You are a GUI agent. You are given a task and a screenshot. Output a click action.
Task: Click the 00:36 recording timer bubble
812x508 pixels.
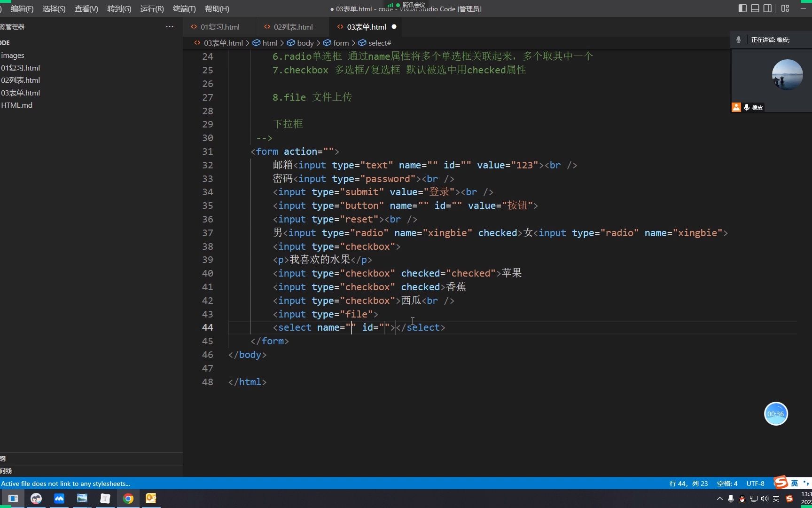click(776, 414)
